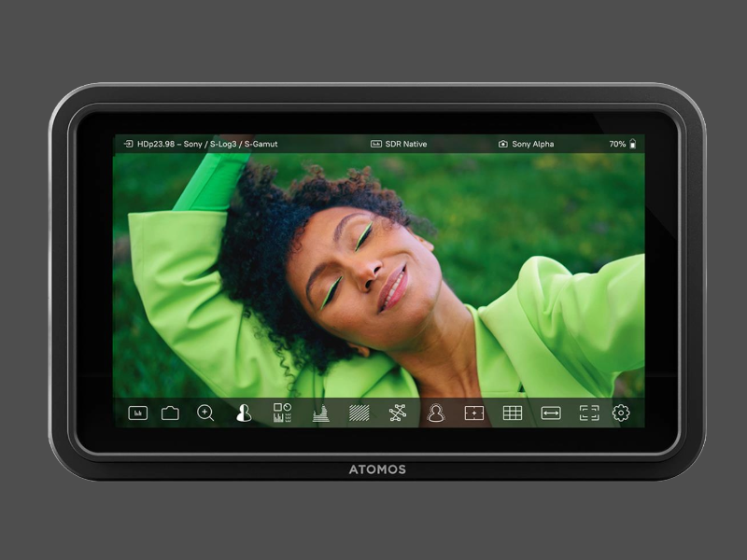747x560 pixels.
Task: Tap camera icon beside Sony Alpha
Action: click(502, 144)
